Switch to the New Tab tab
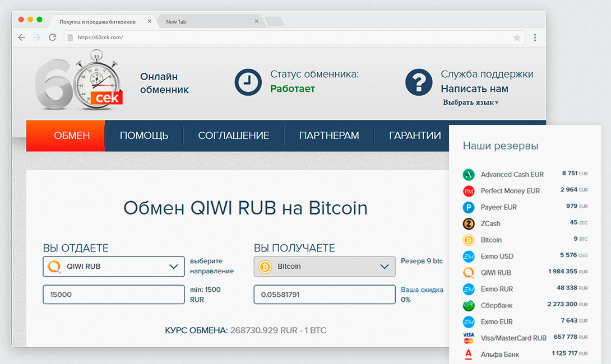This screenshot has height=364, width=611. (x=210, y=22)
